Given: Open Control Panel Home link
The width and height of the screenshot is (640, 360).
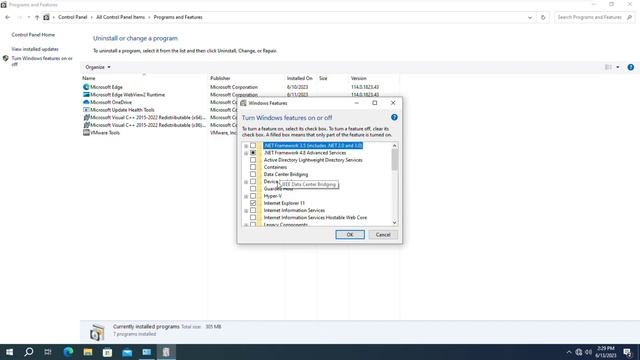Looking at the screenshot, I should 33,35.
